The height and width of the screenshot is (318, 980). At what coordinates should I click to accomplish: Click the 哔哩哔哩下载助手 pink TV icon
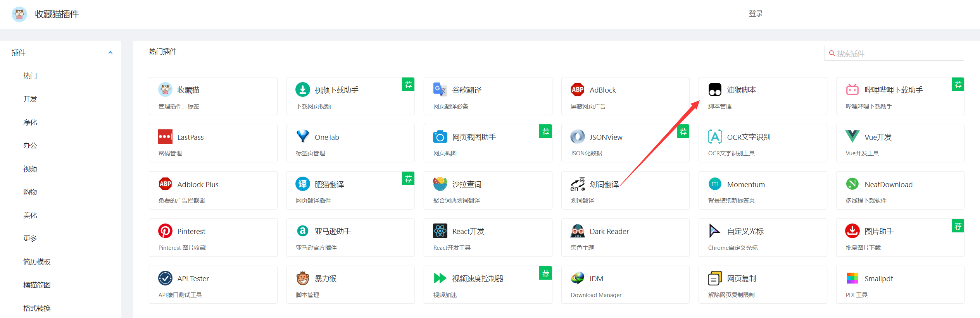[x=852, y=89]
